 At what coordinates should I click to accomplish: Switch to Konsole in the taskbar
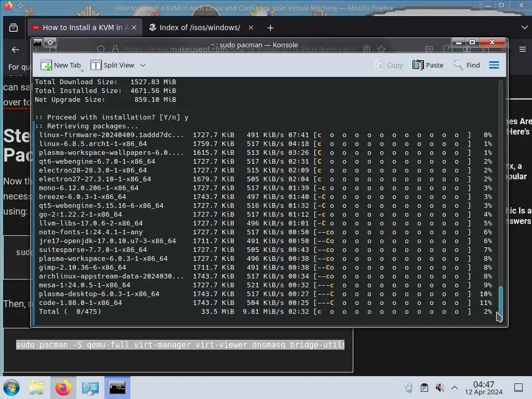tap(117, 388)
